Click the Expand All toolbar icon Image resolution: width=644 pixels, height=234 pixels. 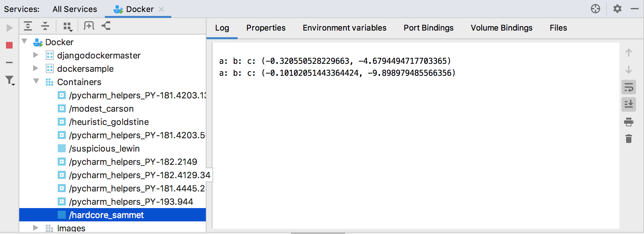tap(28, 26)
